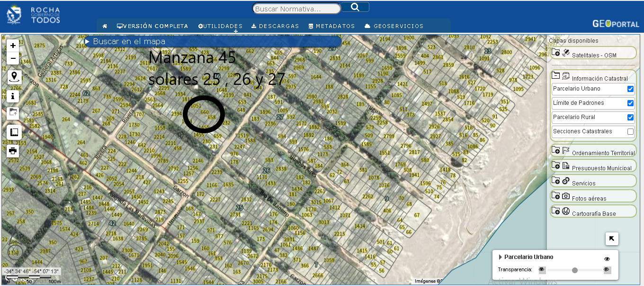Click the search magnifier button
Screen dimensions: 644x286
pos(355,7)
